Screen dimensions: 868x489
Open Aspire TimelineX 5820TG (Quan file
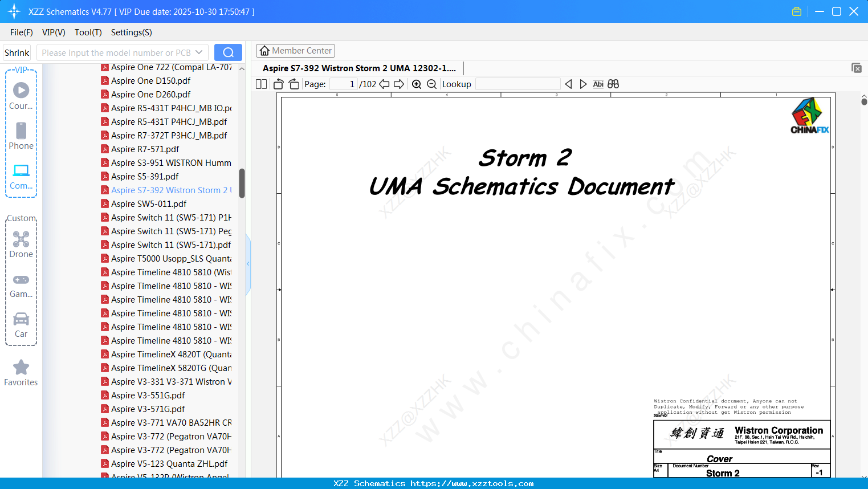[x=166, y=368]
